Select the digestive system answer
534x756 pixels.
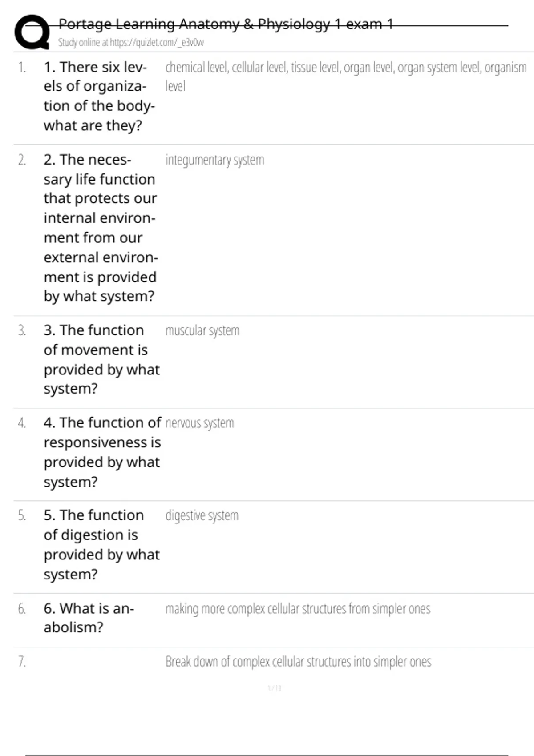202,516
